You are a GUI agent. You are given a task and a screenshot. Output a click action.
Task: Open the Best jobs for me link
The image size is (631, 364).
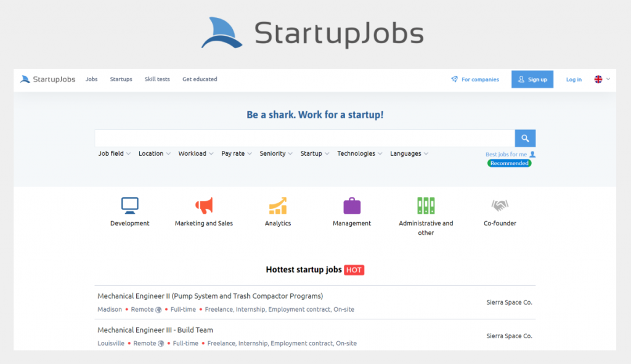pos(510,155)
